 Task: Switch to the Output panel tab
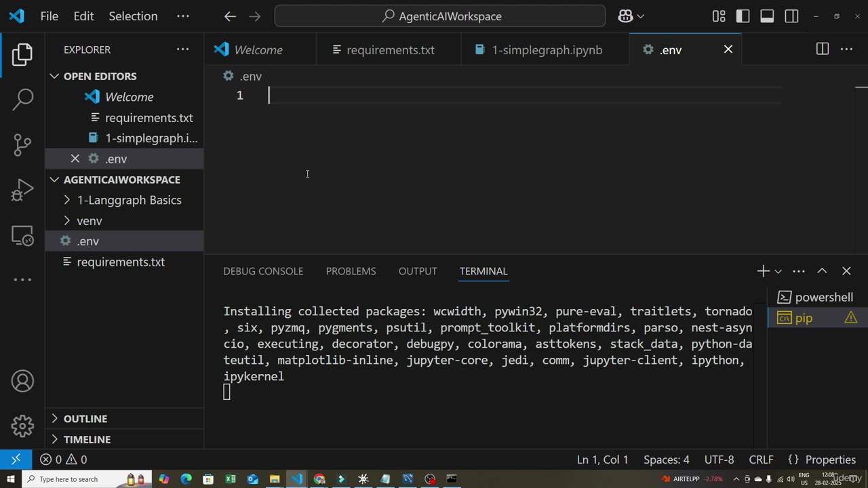point(418,271)
